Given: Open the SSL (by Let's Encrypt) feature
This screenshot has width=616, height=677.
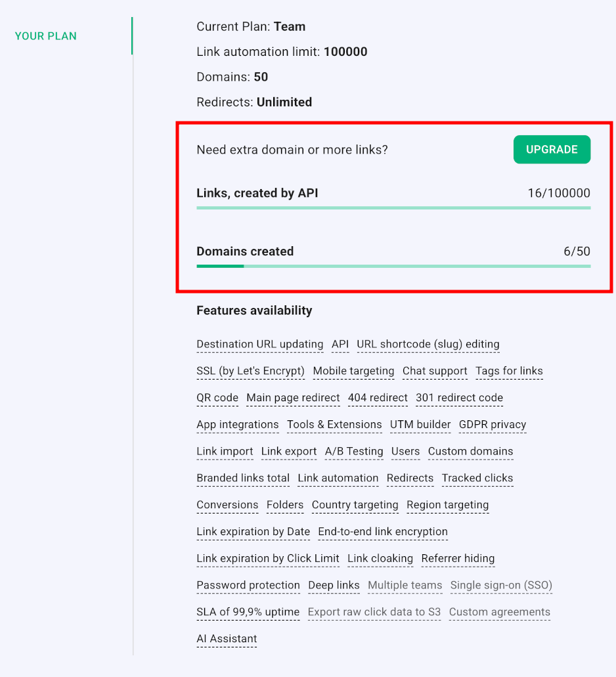Looking at the screenshot, I should point(251,372).
